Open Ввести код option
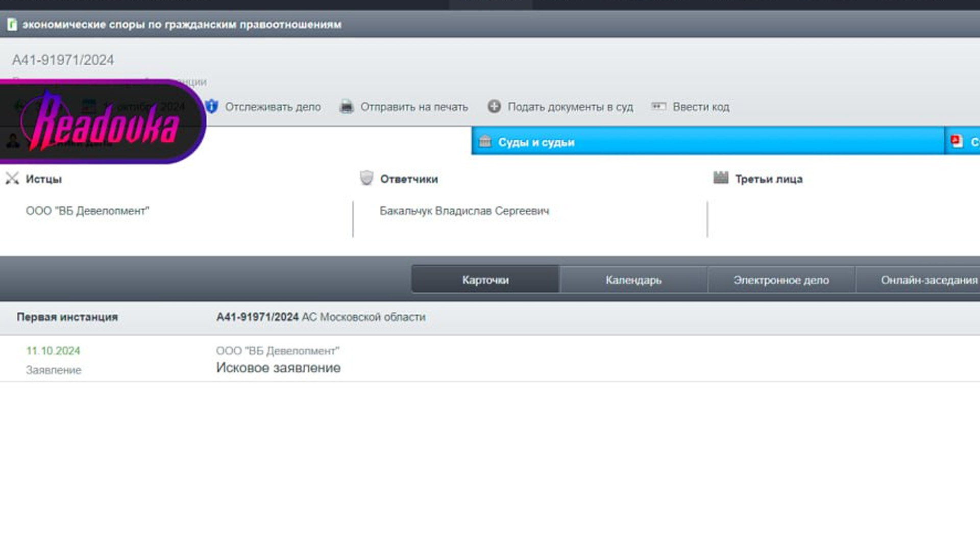This screenshot has width=980, height=551. point(701,107)
